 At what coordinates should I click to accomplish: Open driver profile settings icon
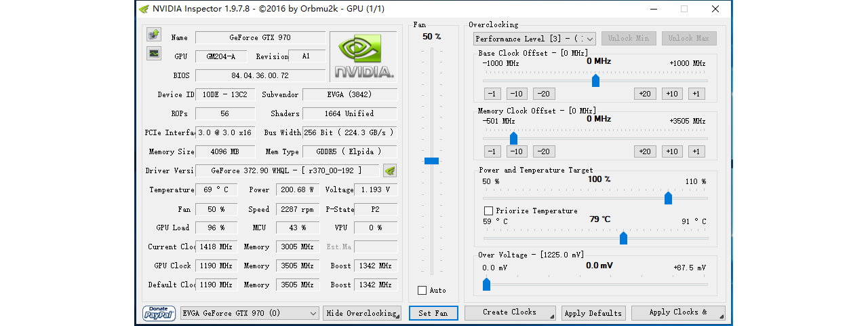(390, 170)
